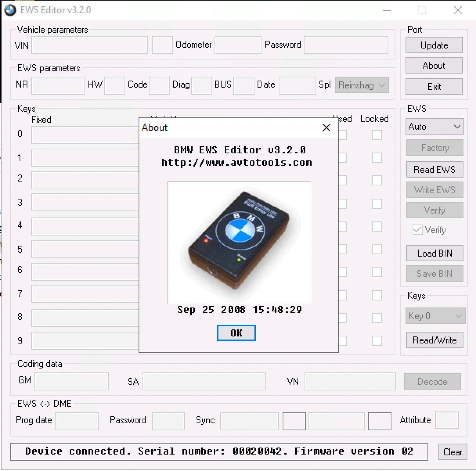This screenshot has height=471, width=476.
Task: Focus the Fixed field for key 9
Action: (x=85, y=341)
